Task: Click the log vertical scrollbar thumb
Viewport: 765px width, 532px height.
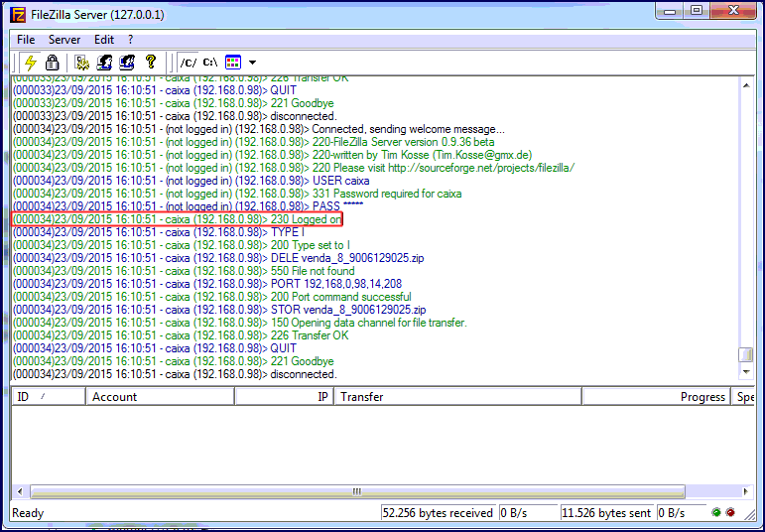Action: pyautogui.click(x=746, y=354)
